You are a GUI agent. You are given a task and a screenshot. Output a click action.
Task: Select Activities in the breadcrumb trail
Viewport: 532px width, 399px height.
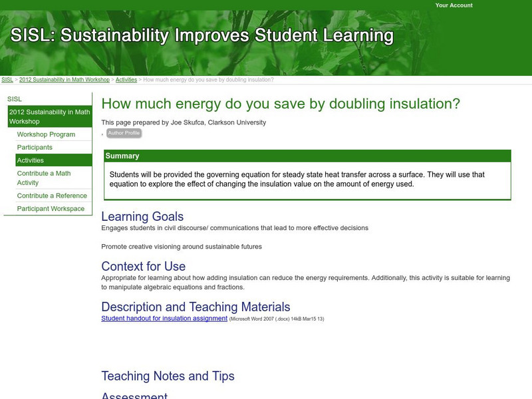click(125, 78)
